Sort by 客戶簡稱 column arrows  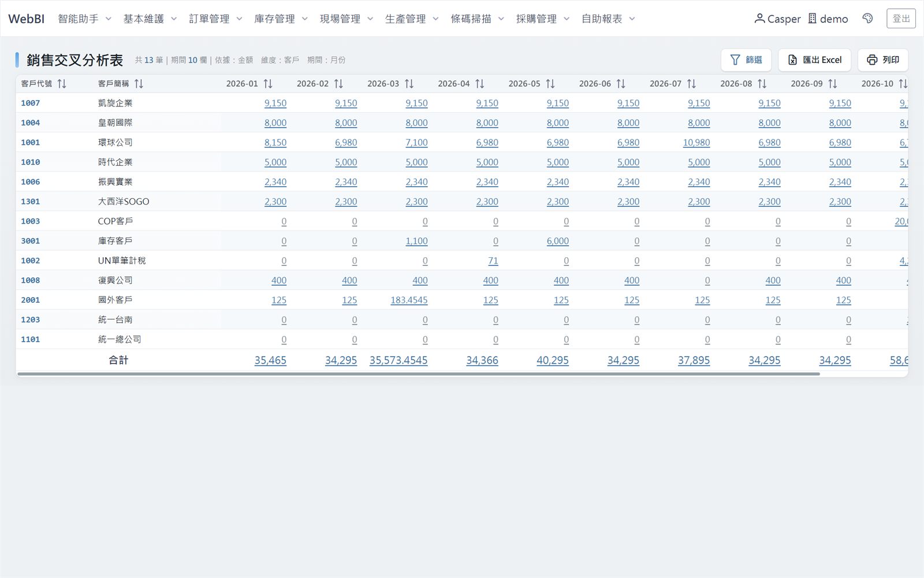139,84
